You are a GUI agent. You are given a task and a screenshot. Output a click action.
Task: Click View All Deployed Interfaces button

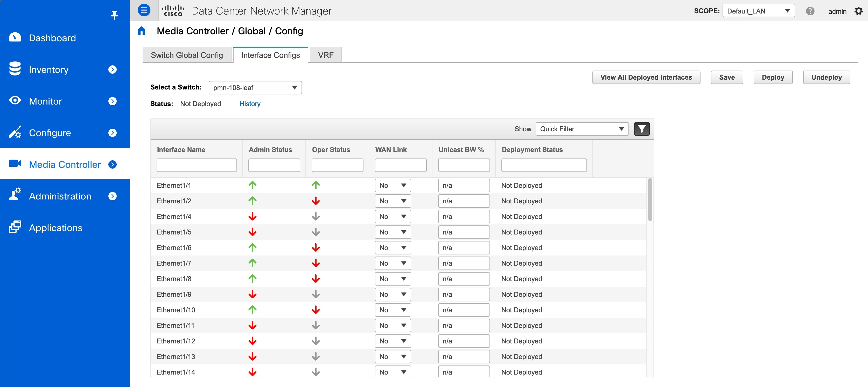click(646, 77)
